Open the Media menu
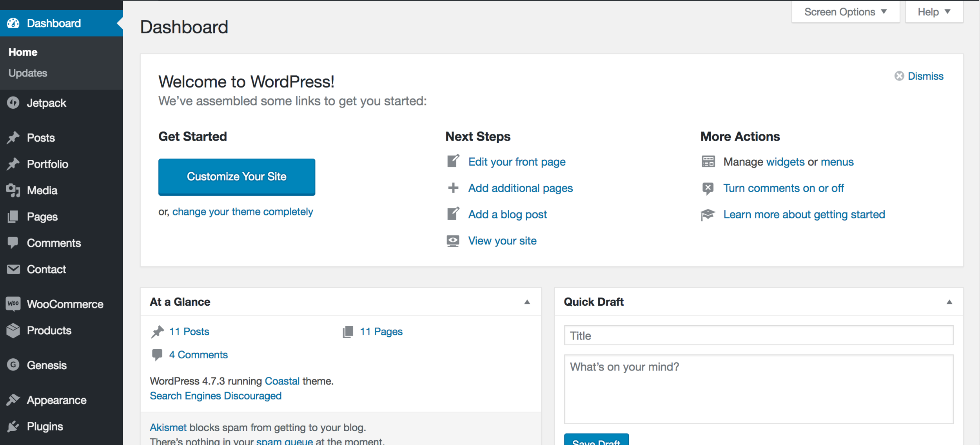Image resolution: width=980 pixels, height=445 pixels. click(61, 190)
